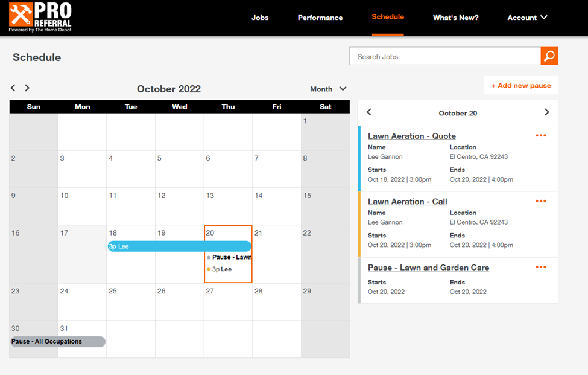Open the ellipsis menu on Pause - Lawn and Garden Care
588x375 pixels.
coord(540,266)
